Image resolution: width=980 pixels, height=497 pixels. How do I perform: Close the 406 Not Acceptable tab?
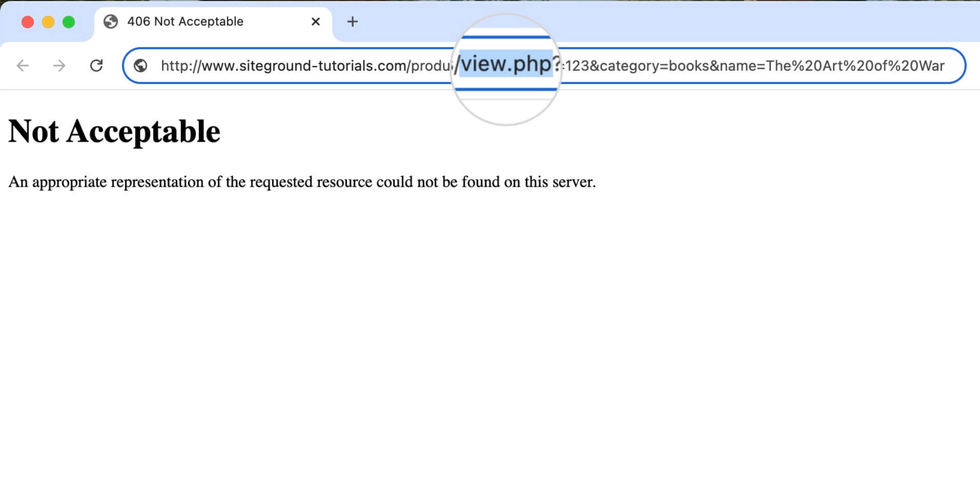click(x=316, y=21)
